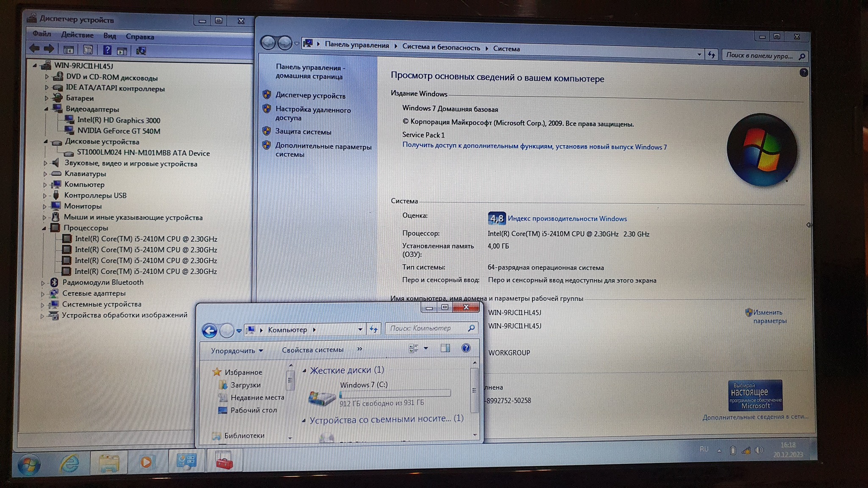This screenshot has width=868, height=488.
Task: Select the NVIDIA GeForce GT 540M device
Action: (x=119, y=131)
